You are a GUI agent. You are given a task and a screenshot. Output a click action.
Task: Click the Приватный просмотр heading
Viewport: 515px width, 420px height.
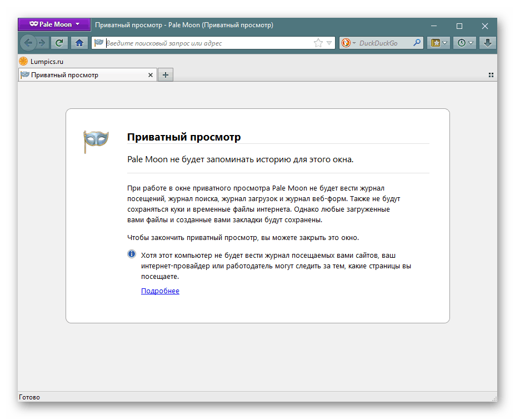click(184, 137)
